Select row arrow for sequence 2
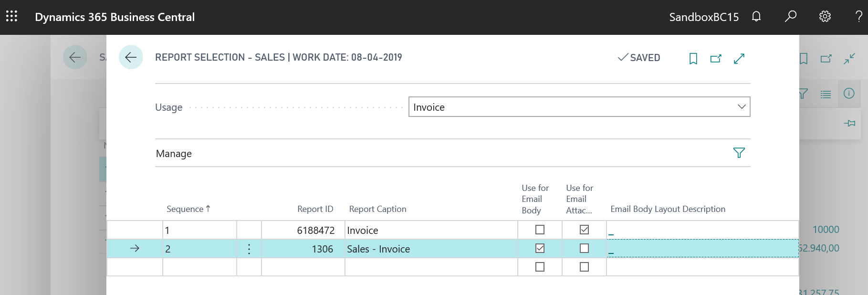The height and width of the screenshot is (295, 868). click(135, 248)
